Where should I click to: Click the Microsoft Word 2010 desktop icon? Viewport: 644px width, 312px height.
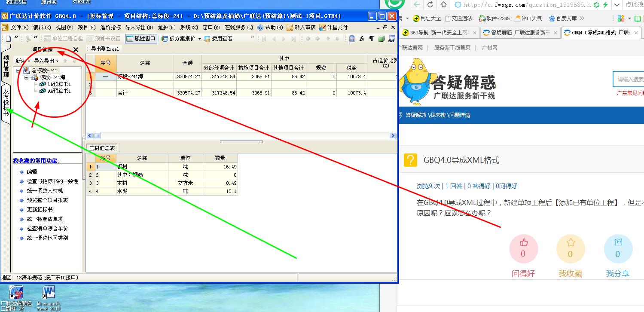(x=49, y=298)
